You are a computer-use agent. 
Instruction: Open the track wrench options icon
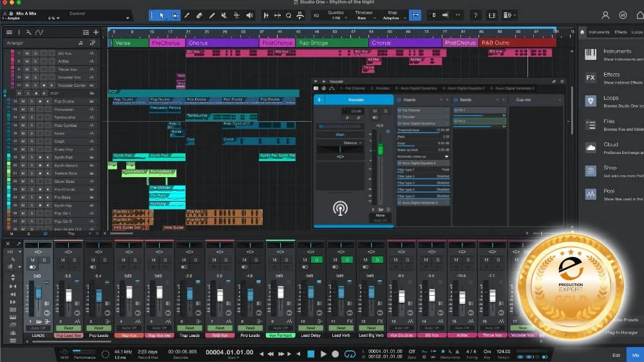[x=28, y=32]
